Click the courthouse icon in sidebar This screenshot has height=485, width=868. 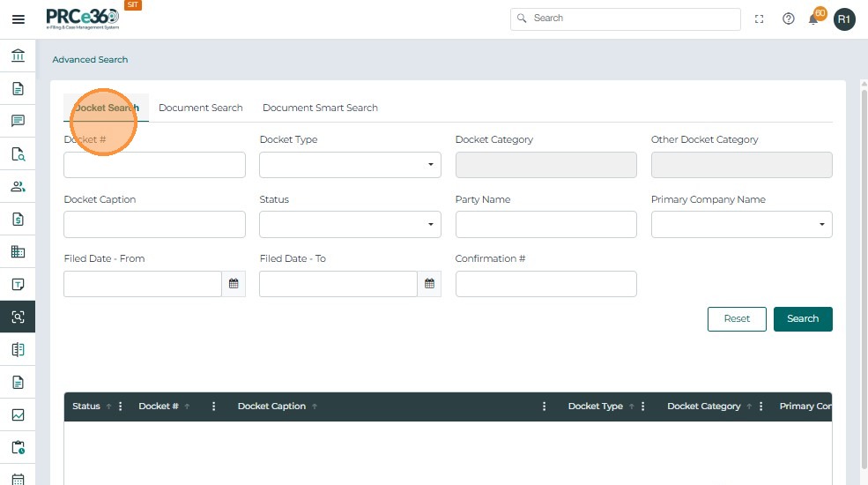(18, 56)
